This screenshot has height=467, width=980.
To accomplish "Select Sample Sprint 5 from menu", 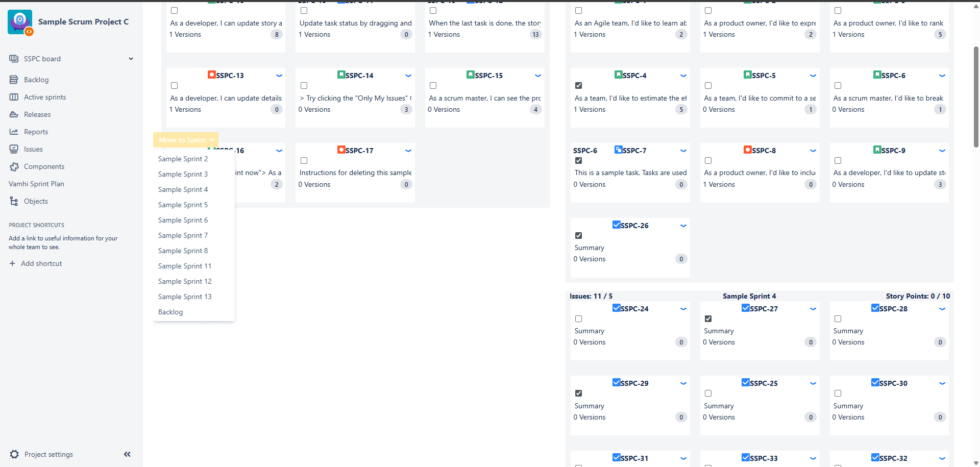I will [183, 205].
